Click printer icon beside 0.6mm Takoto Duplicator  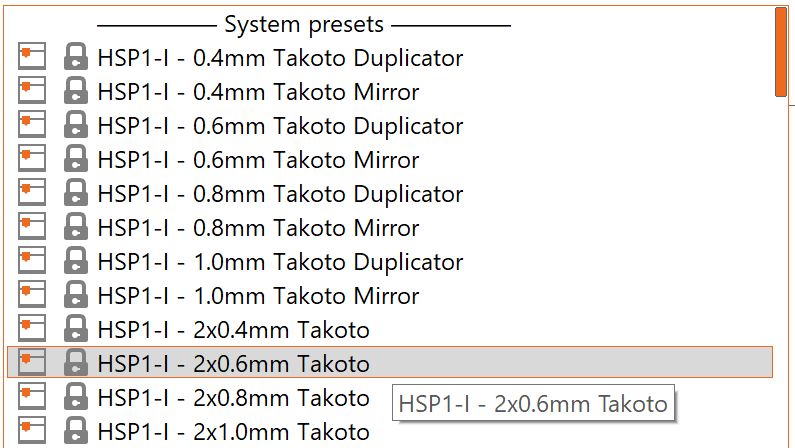point(32,125)
